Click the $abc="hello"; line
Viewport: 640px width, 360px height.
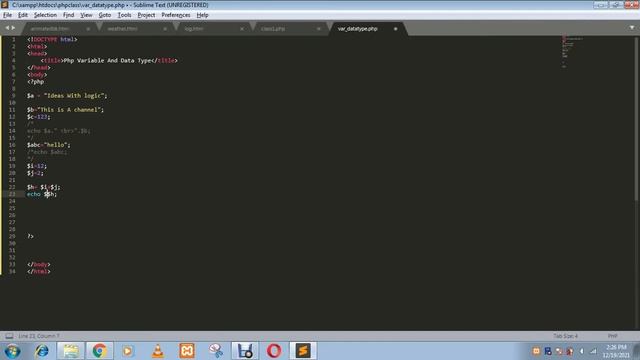click(49, 145)
